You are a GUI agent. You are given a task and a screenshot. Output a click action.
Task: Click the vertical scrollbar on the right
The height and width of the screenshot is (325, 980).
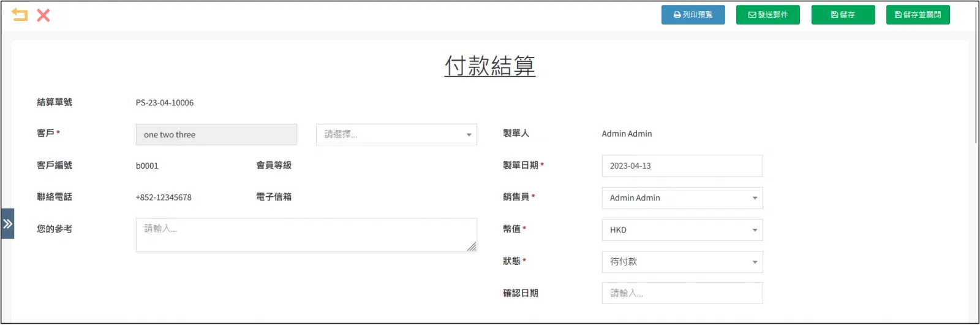[976, 74]
